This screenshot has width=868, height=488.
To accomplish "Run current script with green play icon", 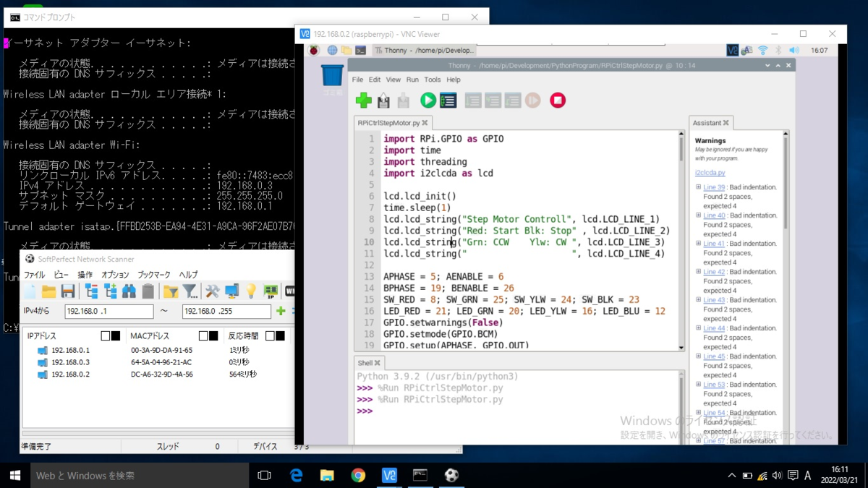I will tap(428, 100).
